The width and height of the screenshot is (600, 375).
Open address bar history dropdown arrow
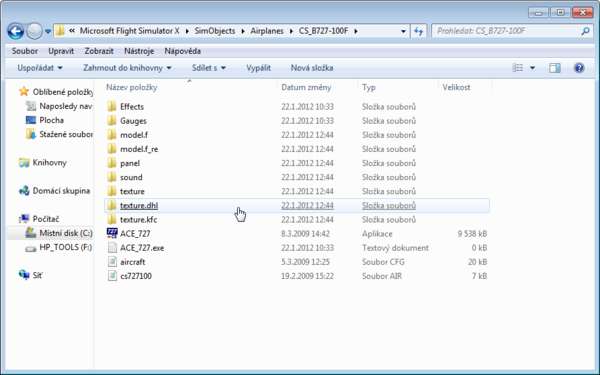(x=403, y=31)
